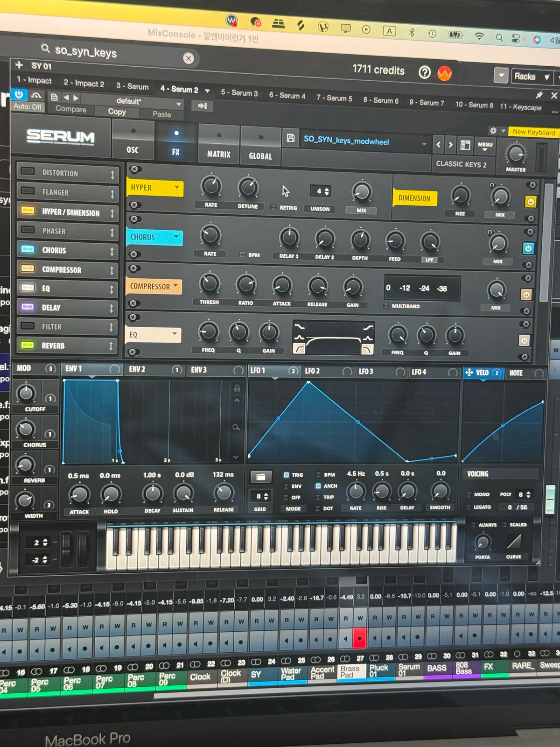The image size is (560, 747).
Task: Click the CUTOFF macro knob
Action: 26,393
